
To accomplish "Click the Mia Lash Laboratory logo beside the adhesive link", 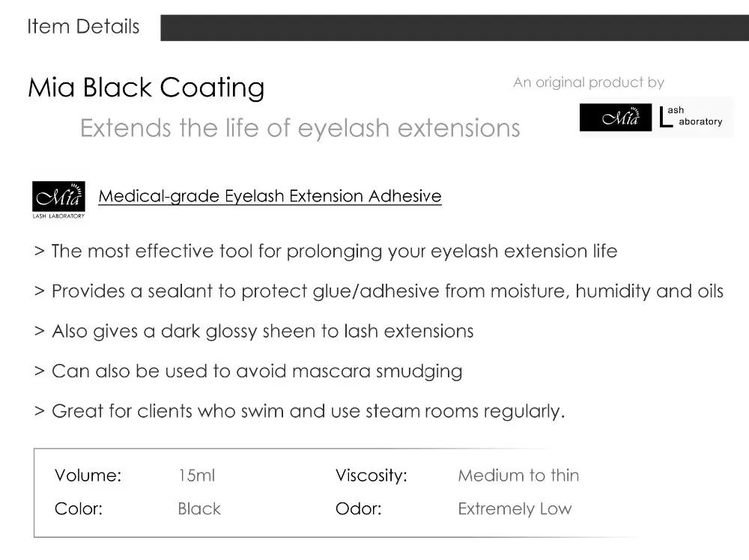I will pos(58,199).
